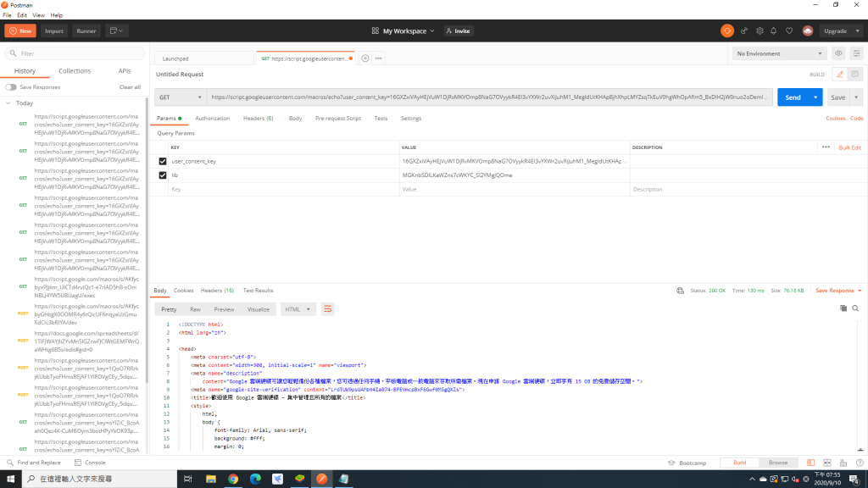868x488 pixels.
Task: Switch to two pane layout icon
Action: pos(827,463)
